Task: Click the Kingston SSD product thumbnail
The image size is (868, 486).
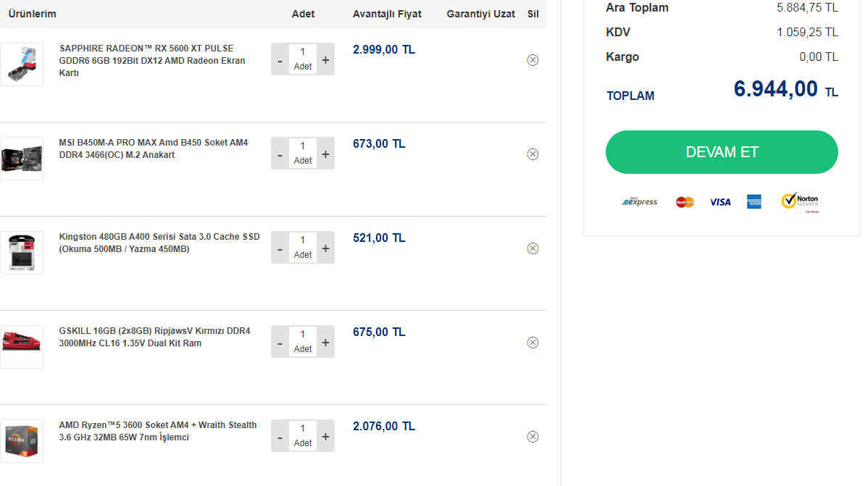Action: pyautogui.click(x=22, y=253)
